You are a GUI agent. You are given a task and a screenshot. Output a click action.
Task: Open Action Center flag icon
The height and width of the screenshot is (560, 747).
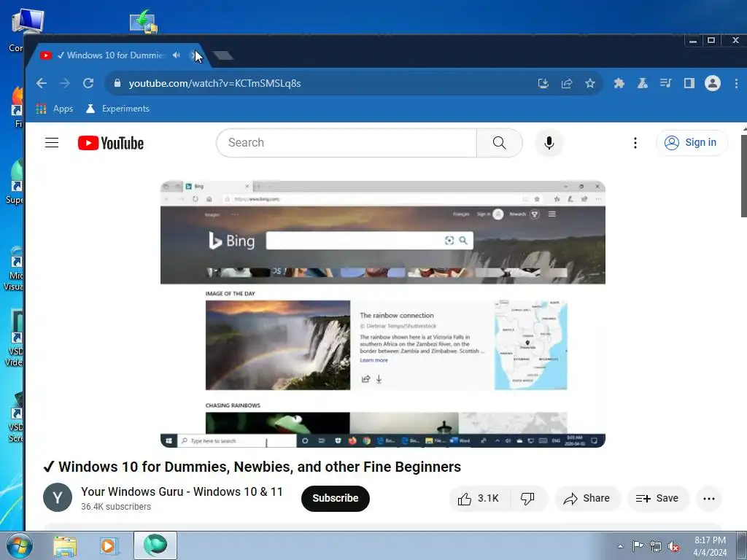coord(638,546)
